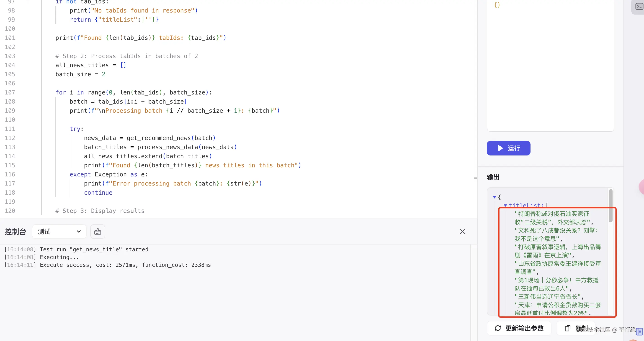Click the clear console broom icon
The width and height of the screenshot is (644, 341).
coord(98,232)
